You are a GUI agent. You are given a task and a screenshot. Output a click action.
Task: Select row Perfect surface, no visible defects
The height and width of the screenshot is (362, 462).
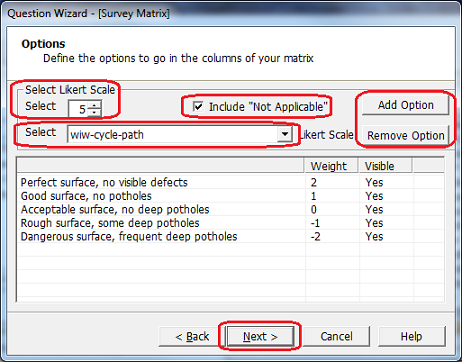coord(230,182)
